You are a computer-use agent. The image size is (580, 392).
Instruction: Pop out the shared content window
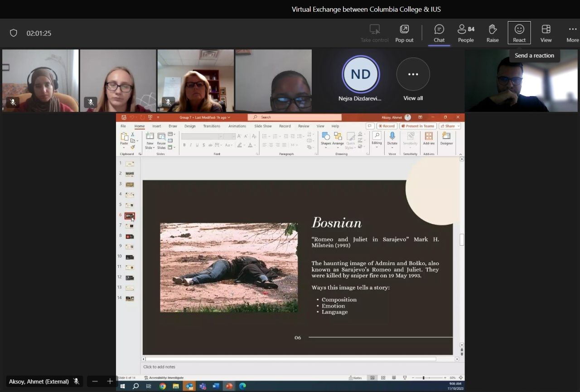pyautogui.click(x=404, y=33)
